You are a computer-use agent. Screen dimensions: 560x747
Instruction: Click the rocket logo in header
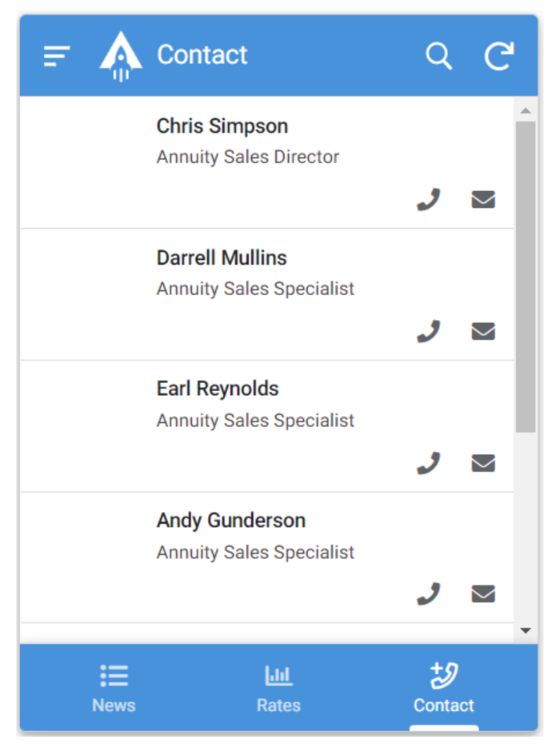click(x=121, y=56)
